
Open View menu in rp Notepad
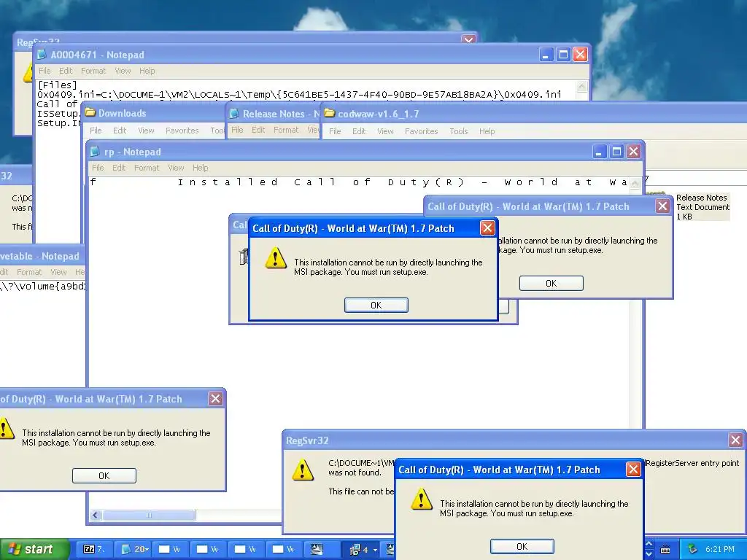coord(177,168)
